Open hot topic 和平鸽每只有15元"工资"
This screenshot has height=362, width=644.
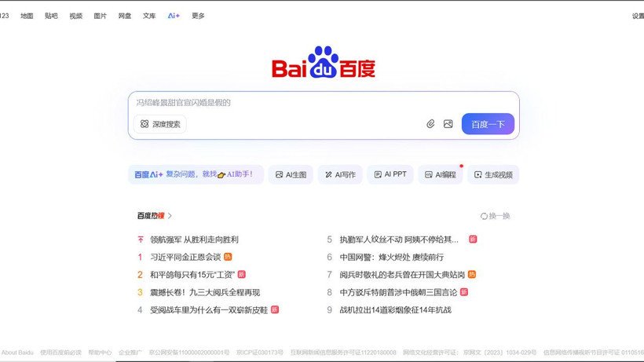point(192,275)
